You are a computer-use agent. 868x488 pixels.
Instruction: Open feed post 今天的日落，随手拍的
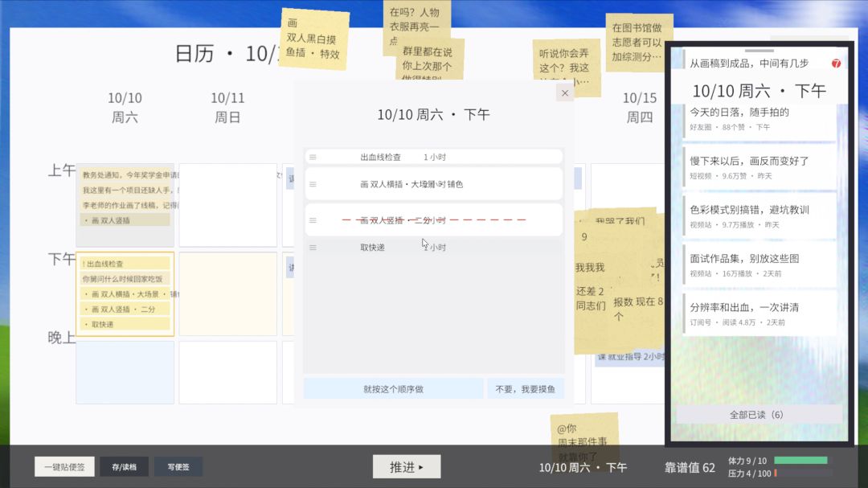759,119
